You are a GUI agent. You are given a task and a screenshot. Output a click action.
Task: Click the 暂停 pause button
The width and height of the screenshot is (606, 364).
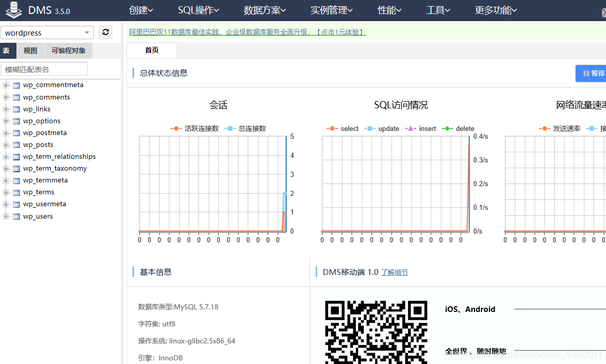click(x=591, y=73)
